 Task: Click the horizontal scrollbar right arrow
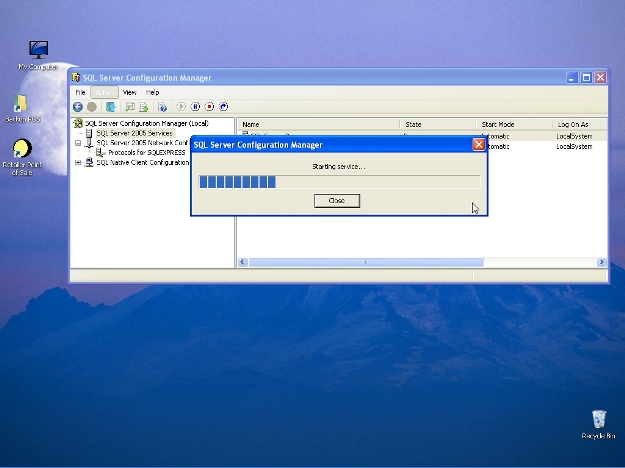pos(601,262)
